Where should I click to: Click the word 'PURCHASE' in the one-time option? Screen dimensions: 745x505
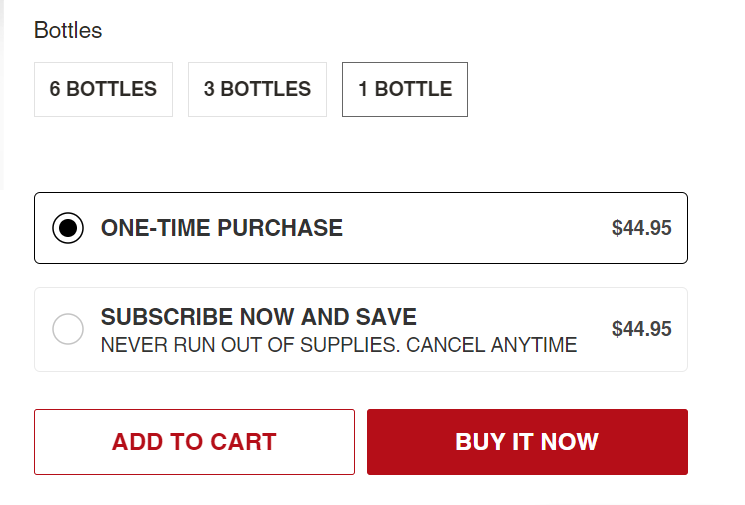pyautogui.click(x=280, y=228)
